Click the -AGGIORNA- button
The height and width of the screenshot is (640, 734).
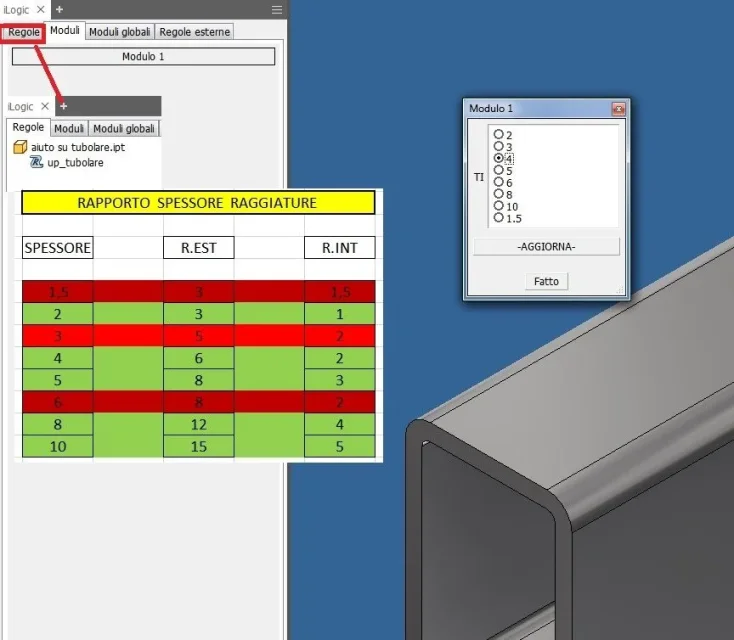546,247
